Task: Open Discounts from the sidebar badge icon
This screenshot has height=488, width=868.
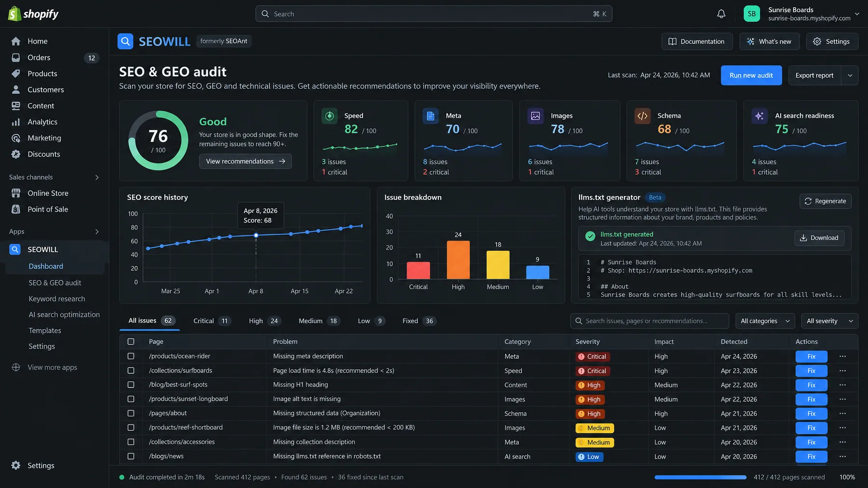Action: tap(16, 154)
